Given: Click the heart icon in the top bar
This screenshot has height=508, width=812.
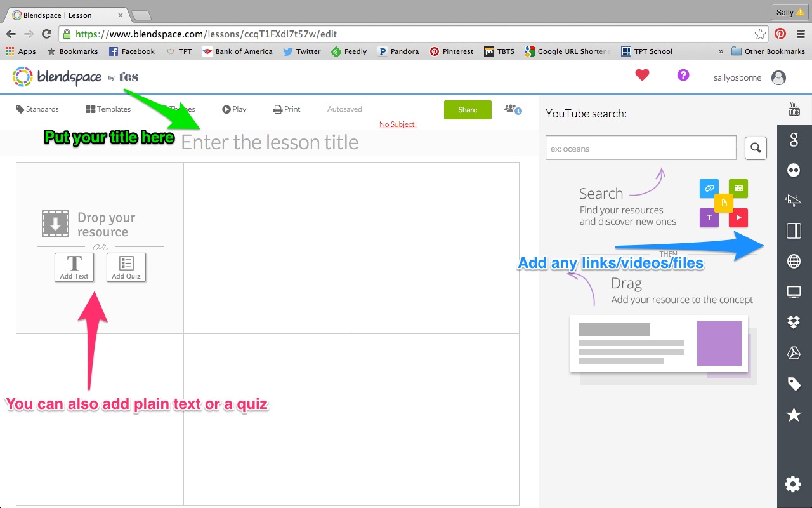Looking at the screenshot, I should (642, 74).
